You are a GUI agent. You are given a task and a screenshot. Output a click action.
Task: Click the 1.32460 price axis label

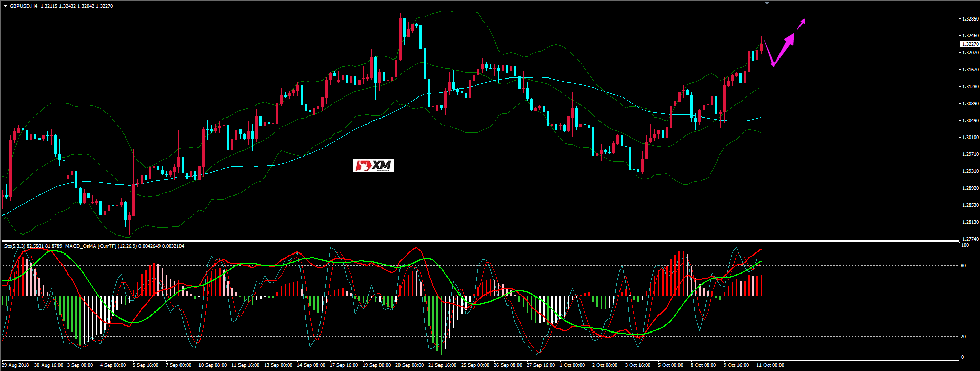pyautogui.click(x=970, y=36)
